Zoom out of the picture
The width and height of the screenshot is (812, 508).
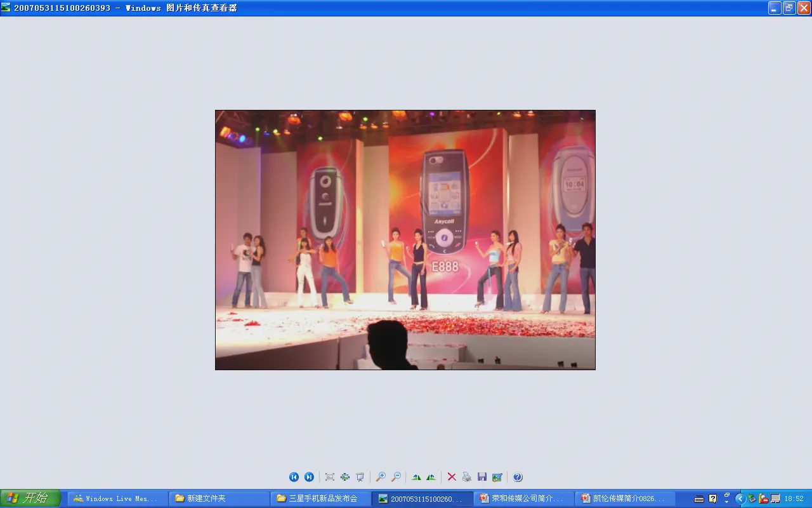(396, 477)
